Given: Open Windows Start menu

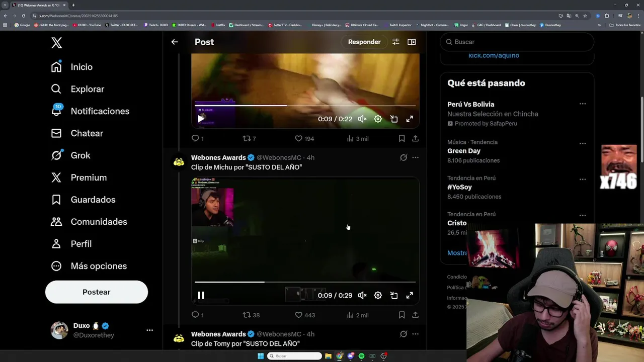Looking at the screenshot, I should coord(260,356).
